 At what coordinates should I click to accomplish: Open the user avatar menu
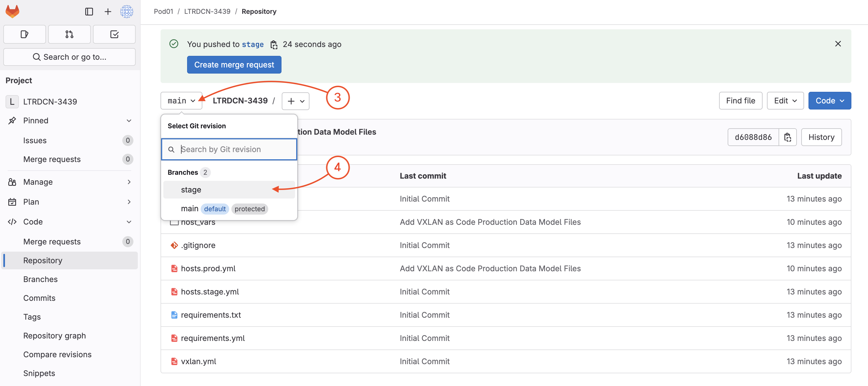point(127,11)
